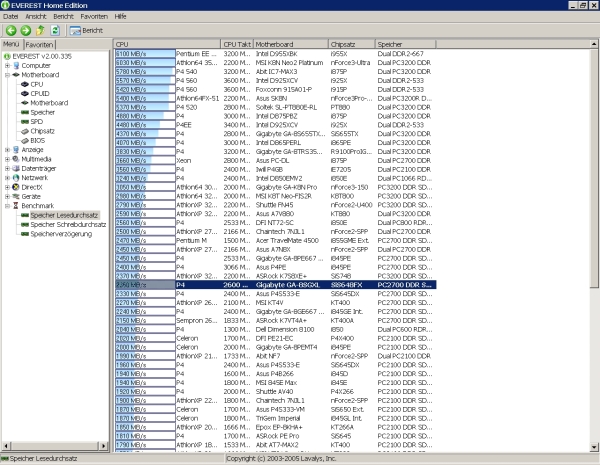This screenshot has height=465, width=600.
Task: Switch to the Favoriten sidebar tab
Action: 39,45
